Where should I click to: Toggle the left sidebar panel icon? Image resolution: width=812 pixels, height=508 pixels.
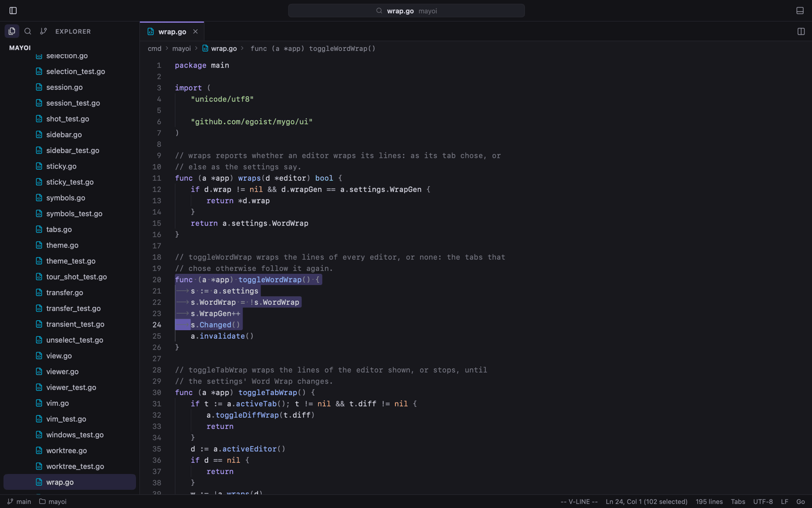[13, 11]
